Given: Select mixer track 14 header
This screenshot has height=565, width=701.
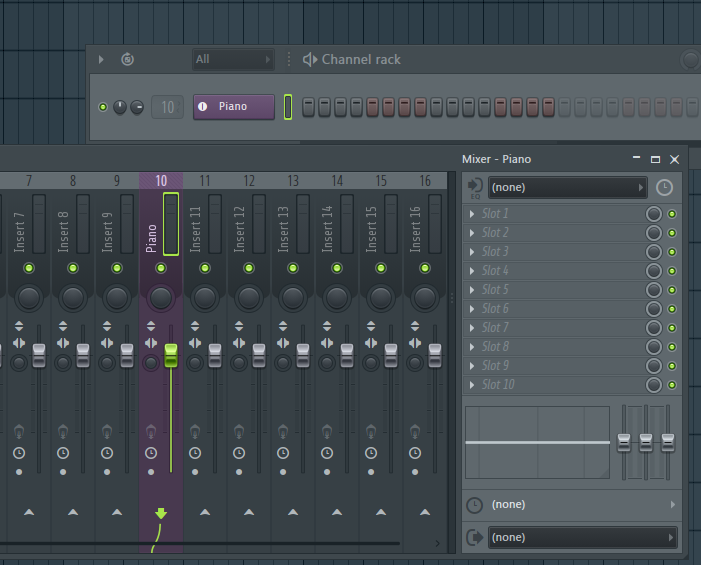Looking at the screenshot, I should pyautogui.click(x=337, y=181).
